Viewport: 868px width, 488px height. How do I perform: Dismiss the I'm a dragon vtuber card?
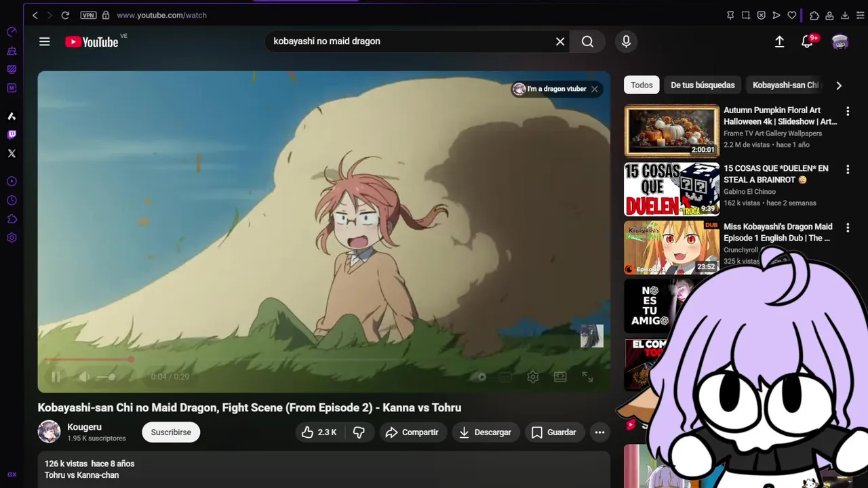[x=595, y=89]
